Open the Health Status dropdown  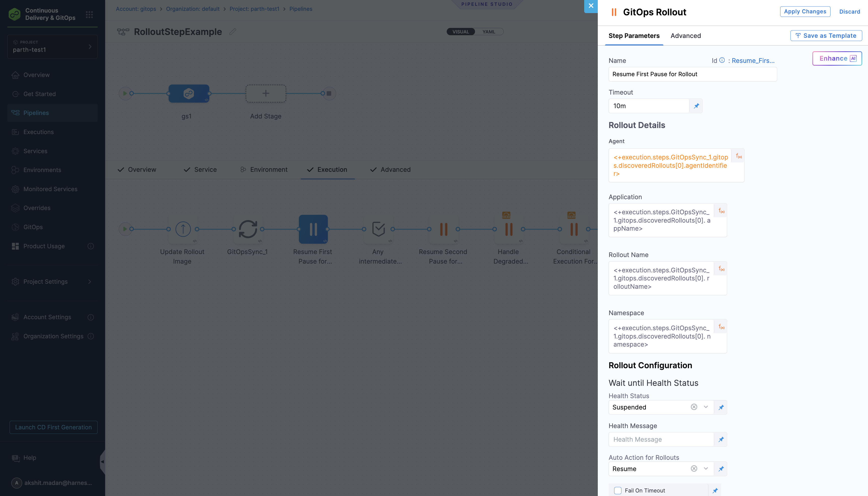tap(706, 407)
